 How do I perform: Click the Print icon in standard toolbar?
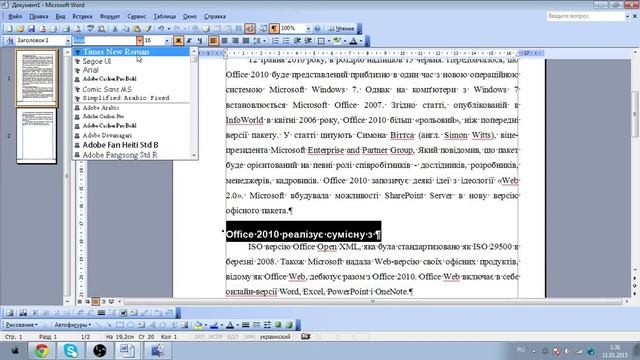[66, 29]
